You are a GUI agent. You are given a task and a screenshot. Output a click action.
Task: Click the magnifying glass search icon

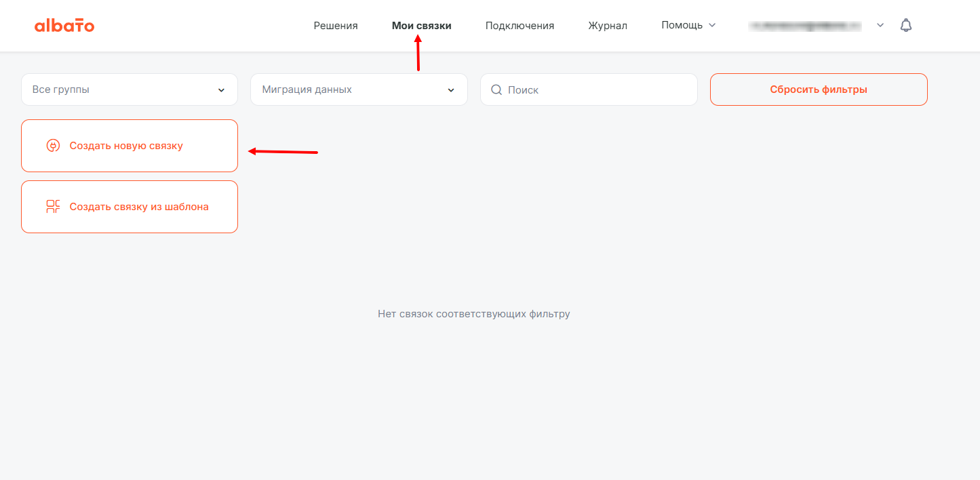pyautogui.click(x=496, y=89)
